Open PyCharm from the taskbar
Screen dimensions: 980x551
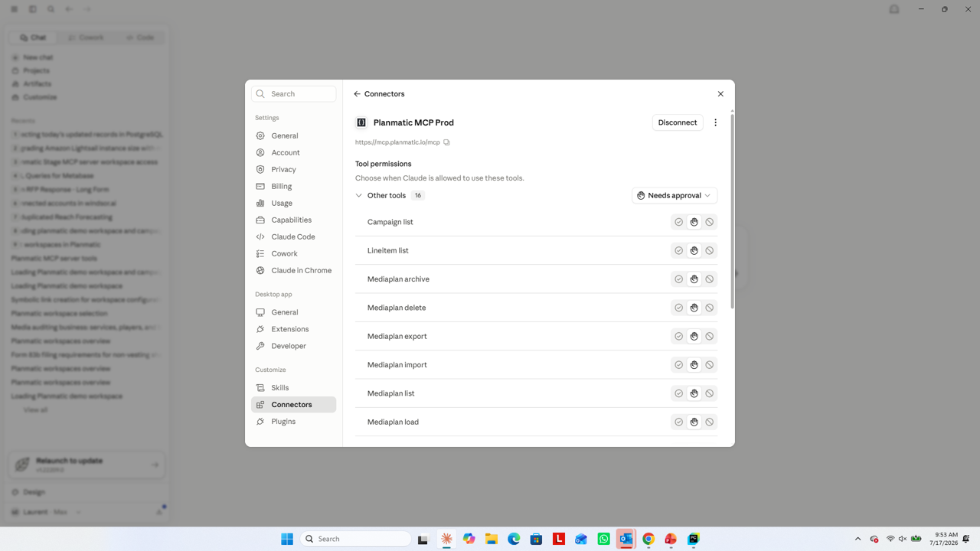694,539
